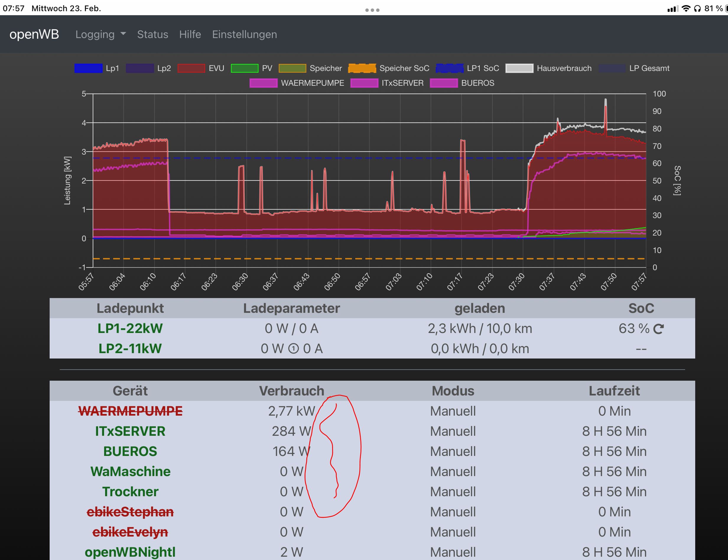Open the Hilfe page
The width and height of the screenshot is (728, 560).
point(190,34)
